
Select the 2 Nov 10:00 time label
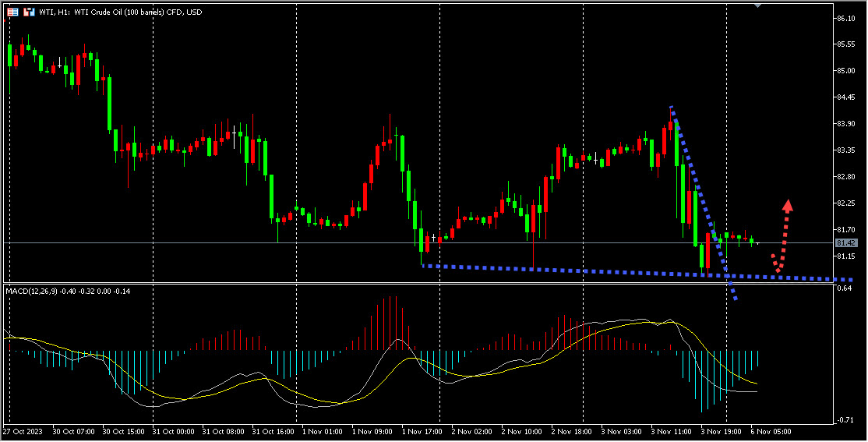tap(522, 432)
